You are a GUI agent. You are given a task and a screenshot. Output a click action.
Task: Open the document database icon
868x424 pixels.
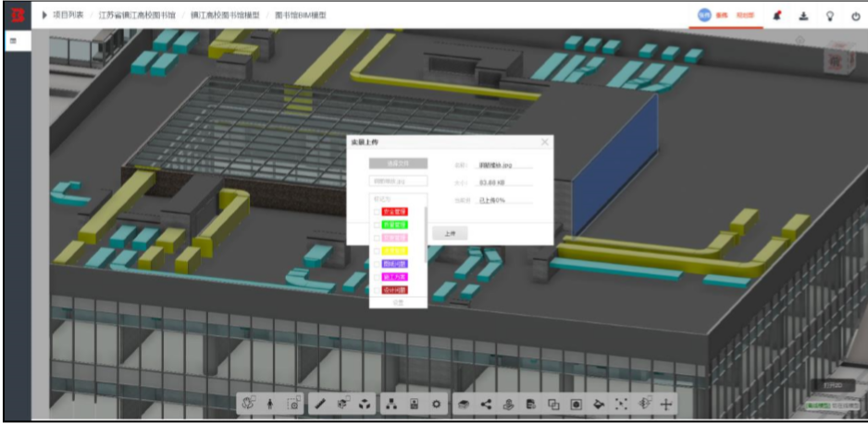[x=531, y=404]
